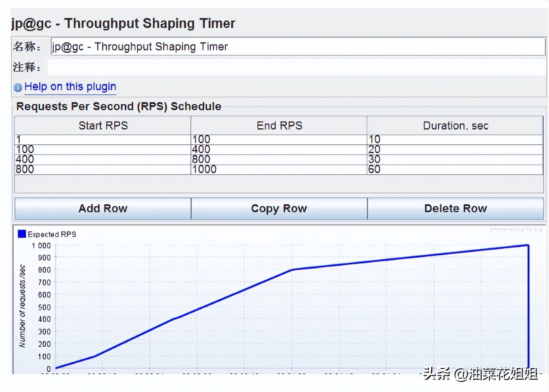549x392 pixels.
Task: Click the Copy Row button
Action: pyautogui.click(x=279, y=209)
